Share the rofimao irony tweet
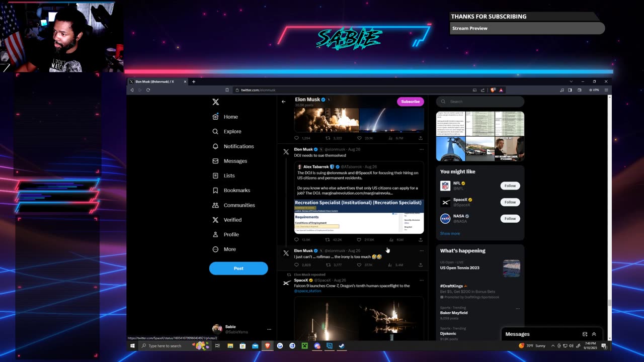644x362 pixels. 421,264
